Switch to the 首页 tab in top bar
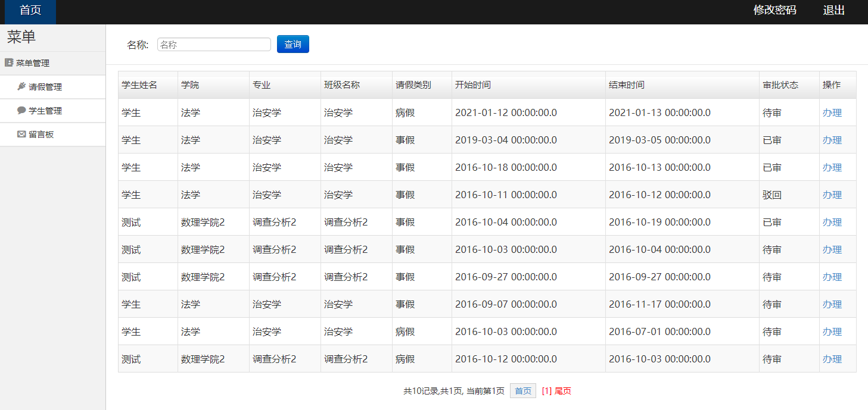 (29, 10)
